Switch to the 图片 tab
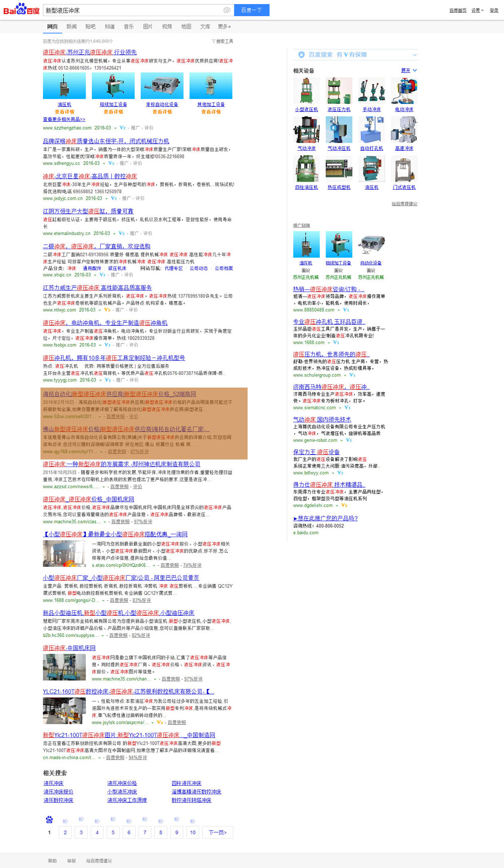This screenshot has width=504, height=868. [148, 27]
